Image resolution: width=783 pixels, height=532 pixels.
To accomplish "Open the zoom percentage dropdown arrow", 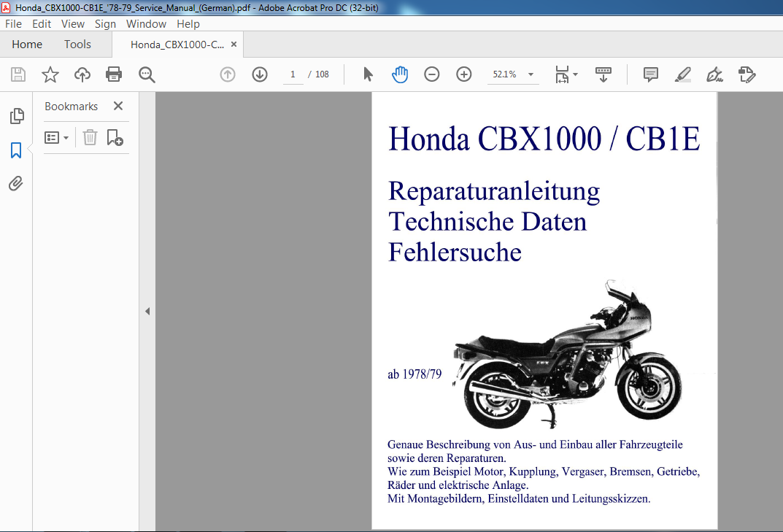I will pos(531,74).
